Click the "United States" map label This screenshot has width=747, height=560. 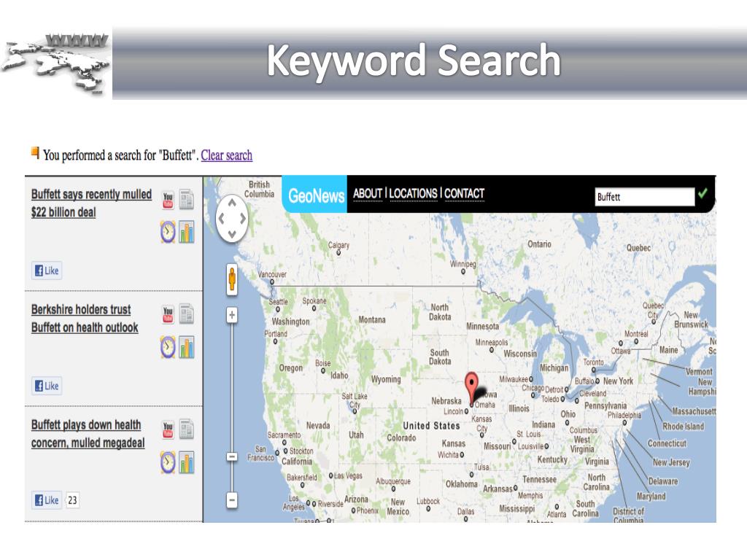pos(432,426)
